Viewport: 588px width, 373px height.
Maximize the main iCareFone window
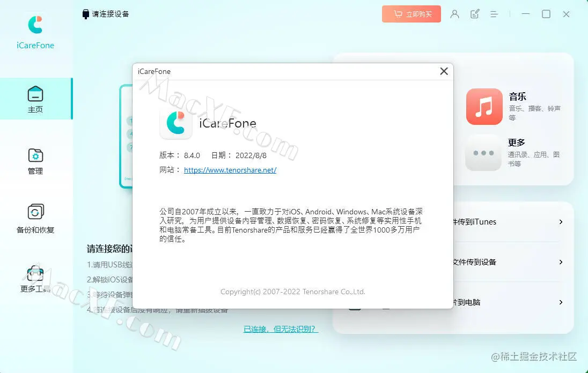click(x=546, y=14)
